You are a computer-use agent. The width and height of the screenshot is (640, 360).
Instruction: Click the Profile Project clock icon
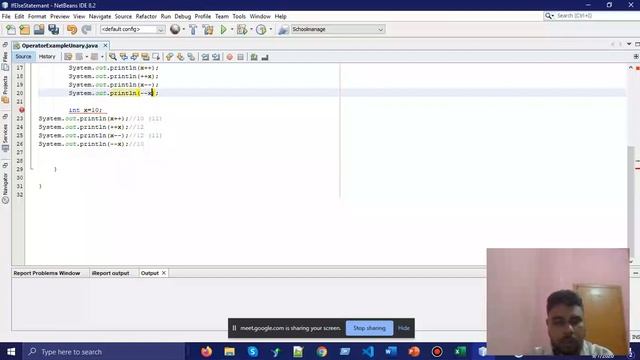tap(261, 29)
